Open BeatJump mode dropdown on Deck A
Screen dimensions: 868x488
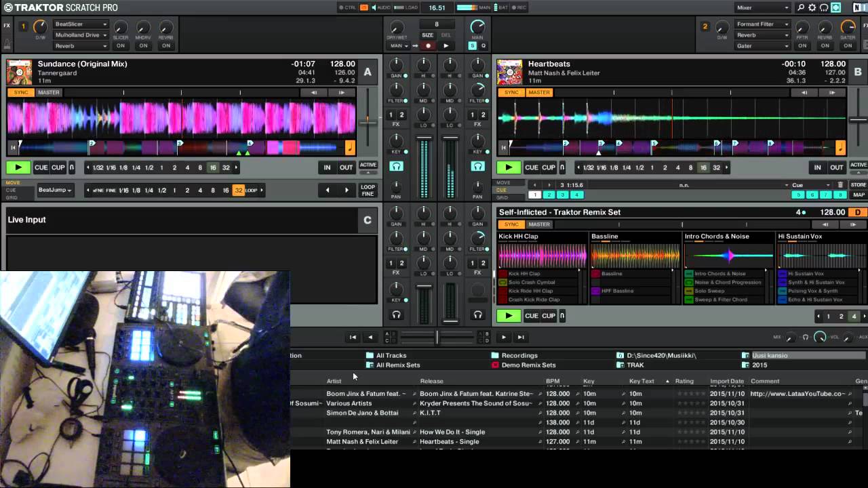point(56,190)
